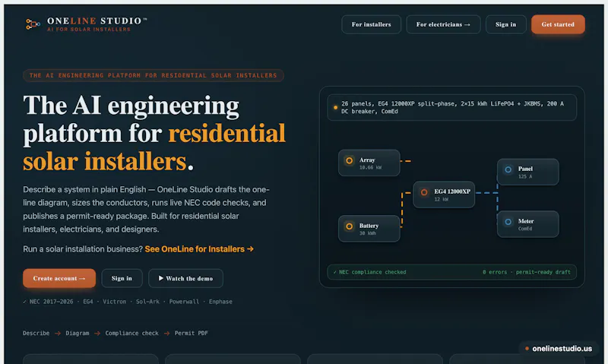This screenshot has height=364, width=608.
Task: Click the Battery node circle icon
Action: point(350,226)
